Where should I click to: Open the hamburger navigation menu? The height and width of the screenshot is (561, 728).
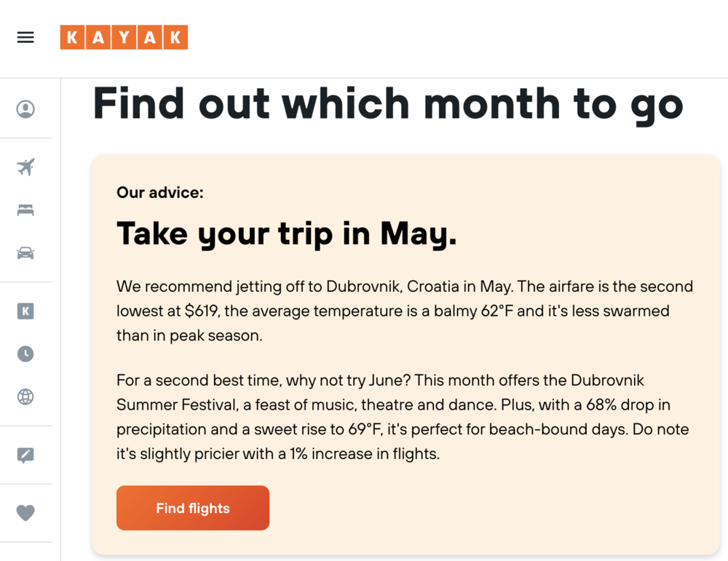click(25, 37)
